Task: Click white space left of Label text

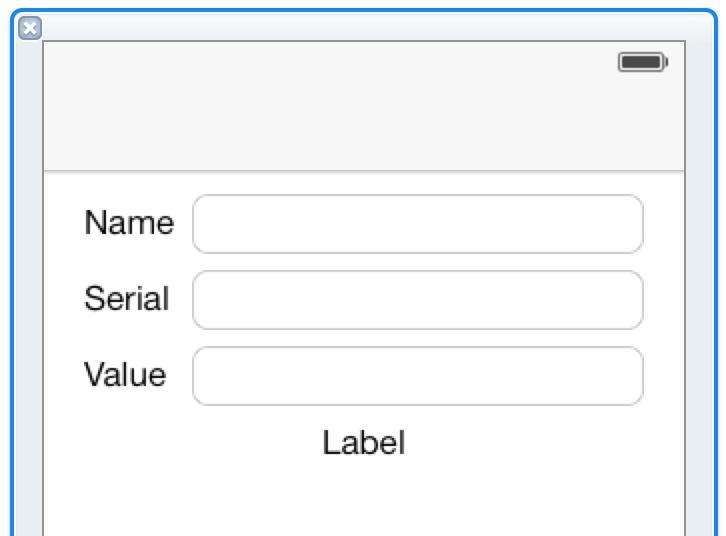Action: [183, 443]
